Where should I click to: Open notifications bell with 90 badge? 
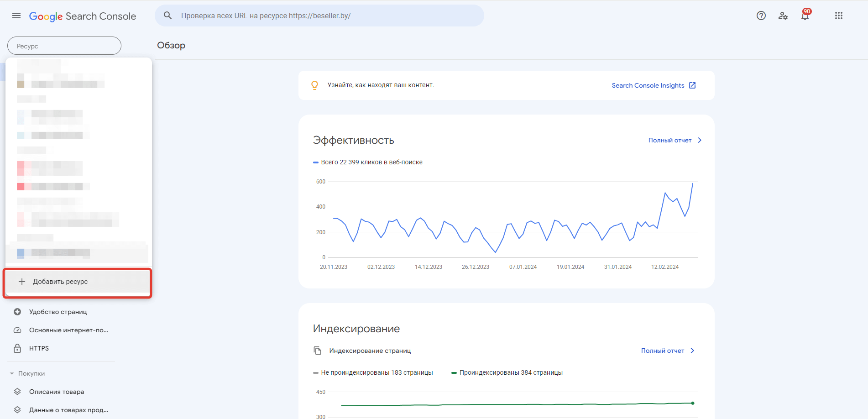tap(805, 15)
